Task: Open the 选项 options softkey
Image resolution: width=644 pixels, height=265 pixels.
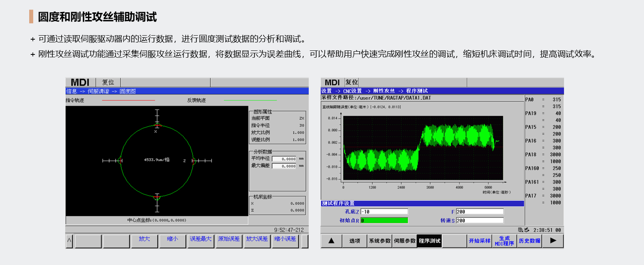Action: (354, 241)
